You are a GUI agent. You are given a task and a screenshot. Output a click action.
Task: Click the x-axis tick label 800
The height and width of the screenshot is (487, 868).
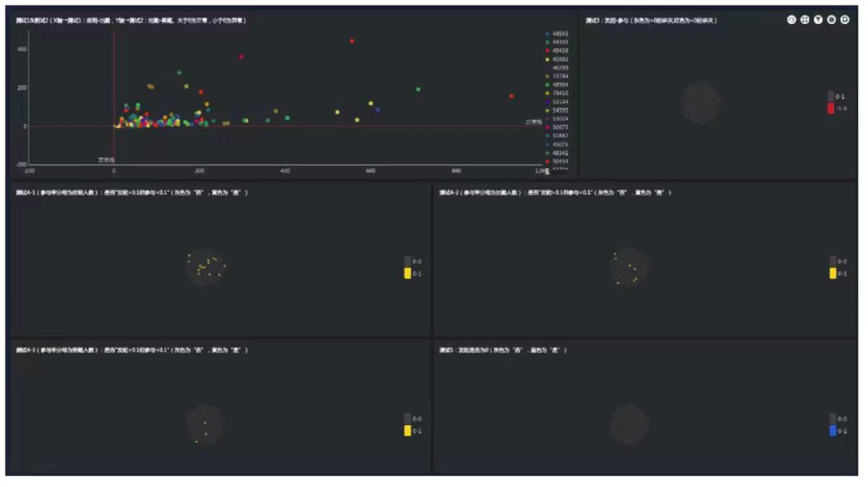[457, 171]
